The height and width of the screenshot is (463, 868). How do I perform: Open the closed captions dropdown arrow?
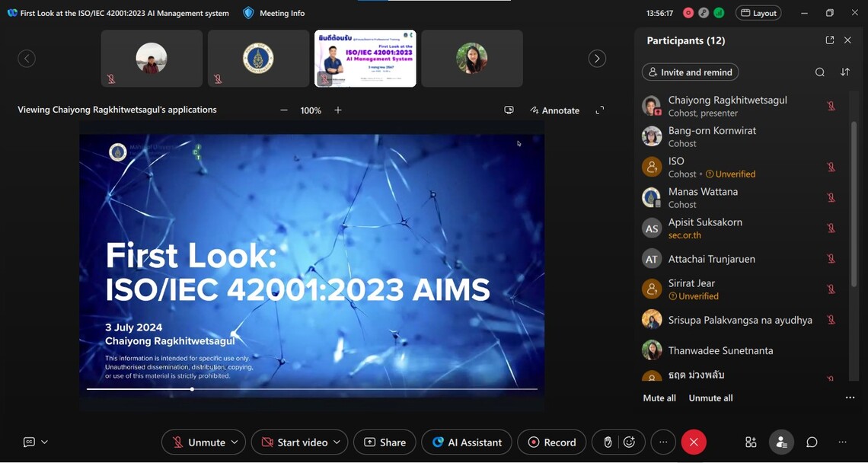[x=44, y=442]
